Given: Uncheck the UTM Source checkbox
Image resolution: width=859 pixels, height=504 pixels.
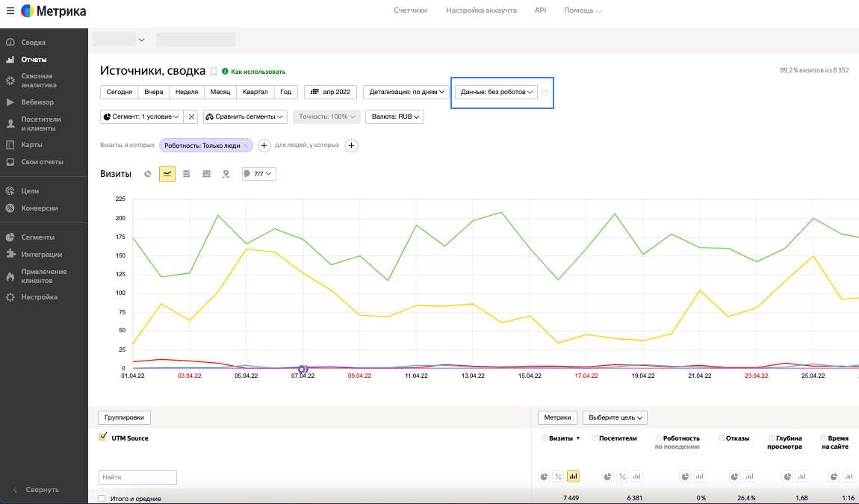Looking at the screenshot, I should (x=102, y=438).
